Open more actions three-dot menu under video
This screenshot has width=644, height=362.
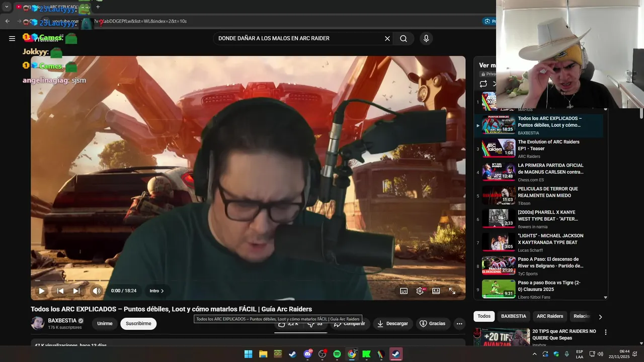[459, 324]
